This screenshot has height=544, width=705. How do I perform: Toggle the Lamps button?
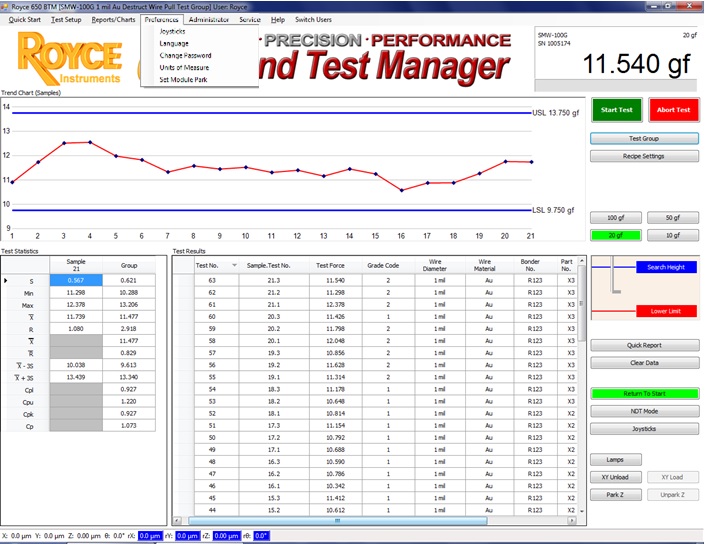pyautogui.click(x=616, y=459)
